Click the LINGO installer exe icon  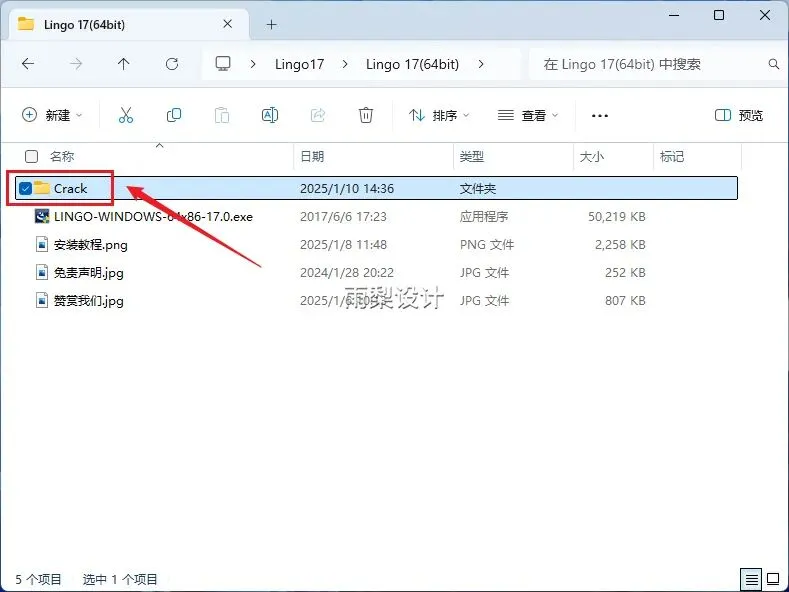[42, 216]
